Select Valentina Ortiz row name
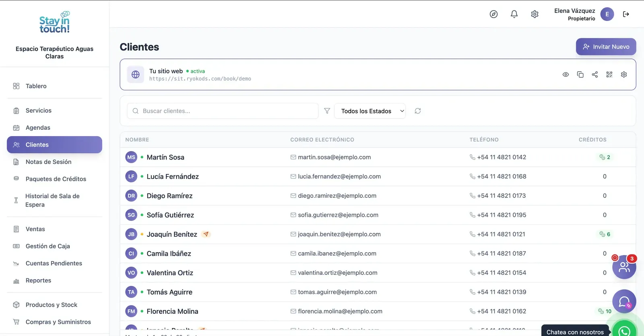The image size is (644, 336). pos(170,273)
